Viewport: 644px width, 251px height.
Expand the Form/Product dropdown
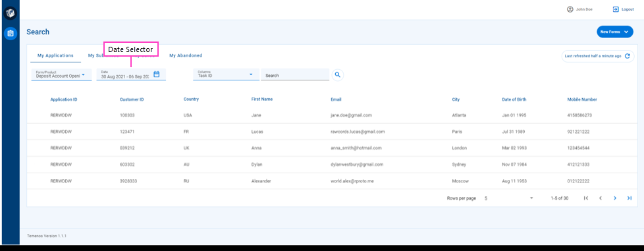(62, 74)
